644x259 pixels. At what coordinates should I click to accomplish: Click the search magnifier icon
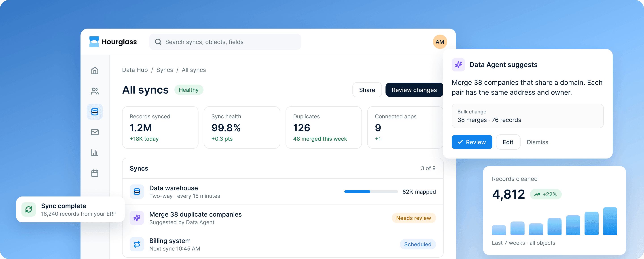(x=158, y=42)
